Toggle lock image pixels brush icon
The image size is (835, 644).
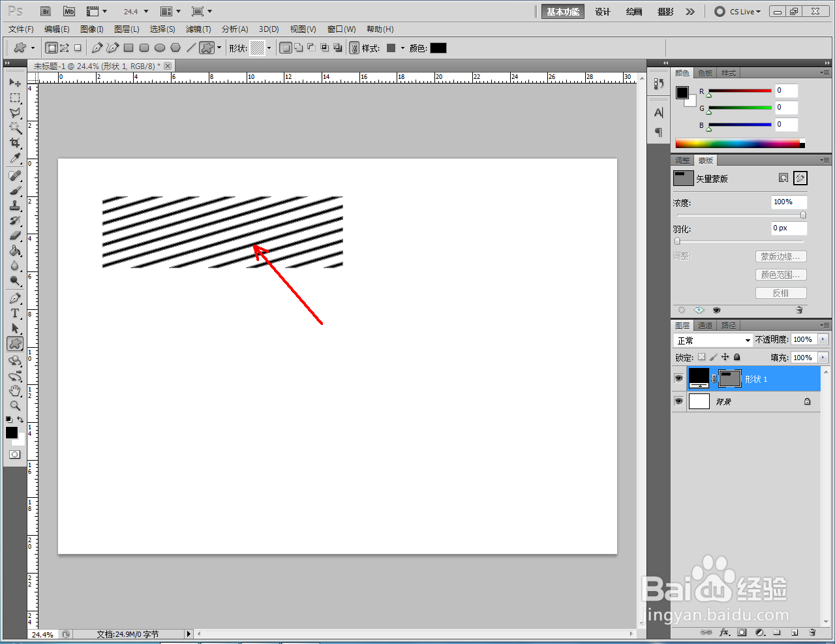click(x=713, y=357)
